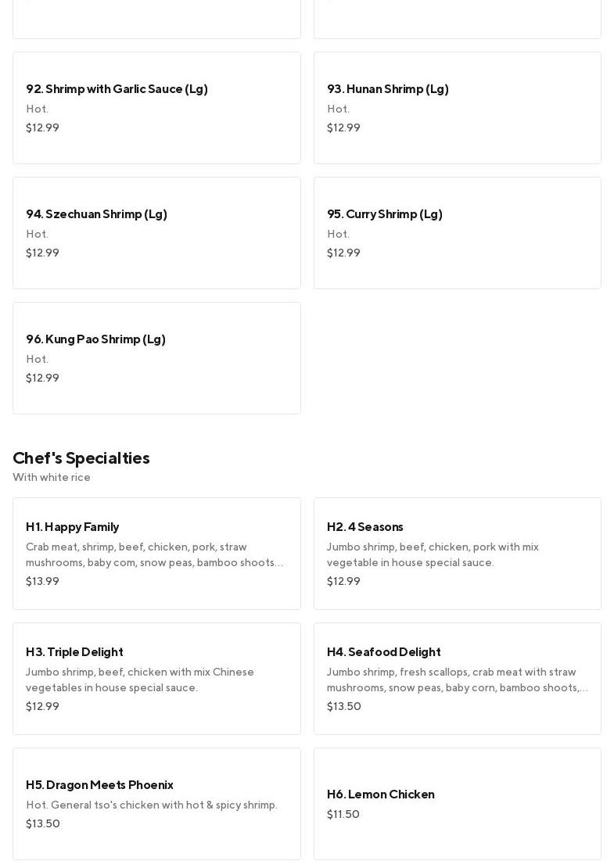
Task: Open the H2. 4 Seasons title
Action: point(365,526)
